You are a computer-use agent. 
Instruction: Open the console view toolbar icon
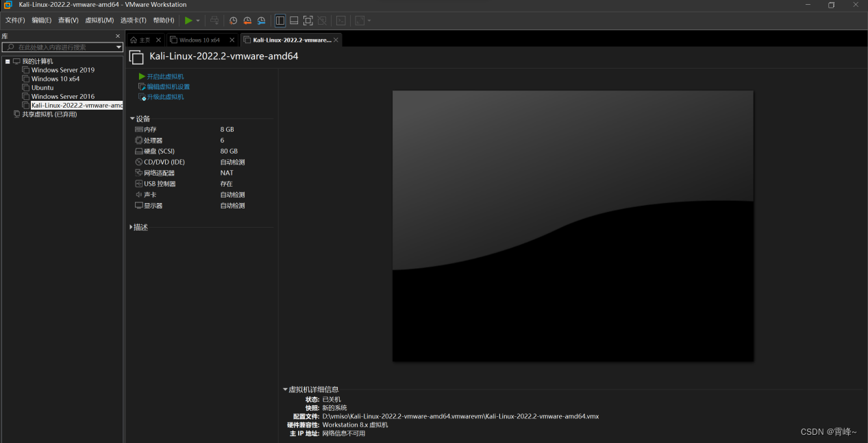click(340, 21)
